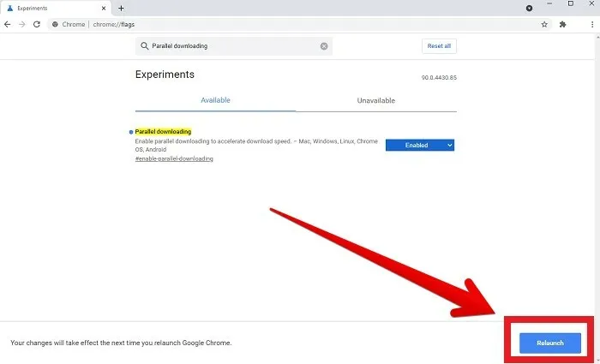This screenshot has width=600, height=364.
Task: Click the Relaunch button
Action: [550, 343]
